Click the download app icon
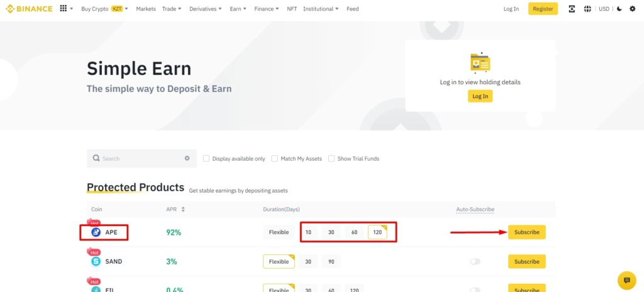 pyautogui.click(x=571, y=9)
